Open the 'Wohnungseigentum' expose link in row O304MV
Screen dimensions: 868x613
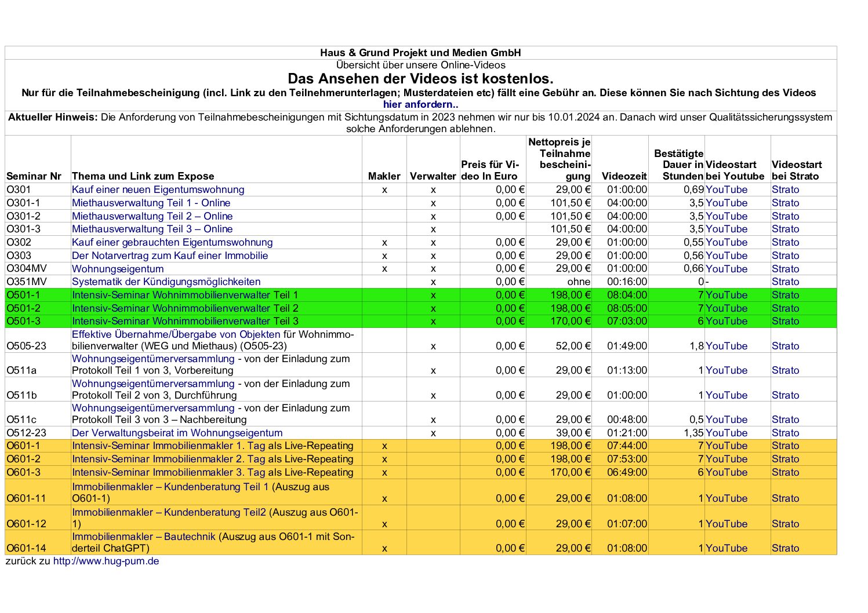click(118, 269)
